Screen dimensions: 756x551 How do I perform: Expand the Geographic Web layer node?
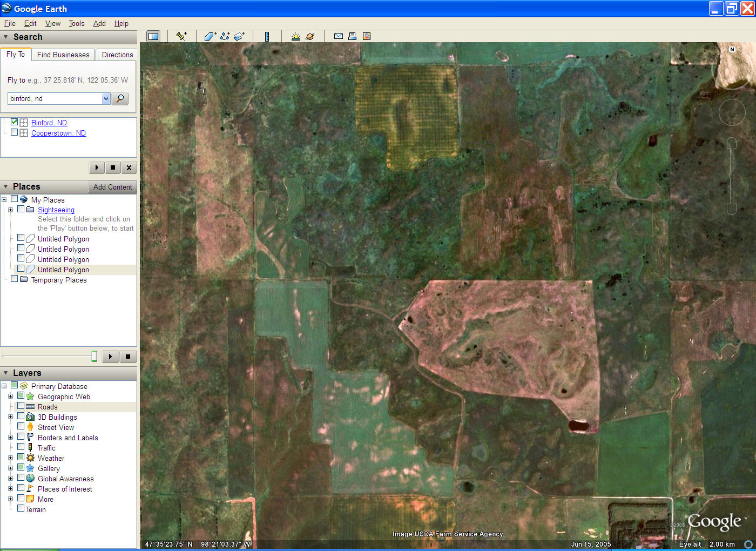[10, 397]
